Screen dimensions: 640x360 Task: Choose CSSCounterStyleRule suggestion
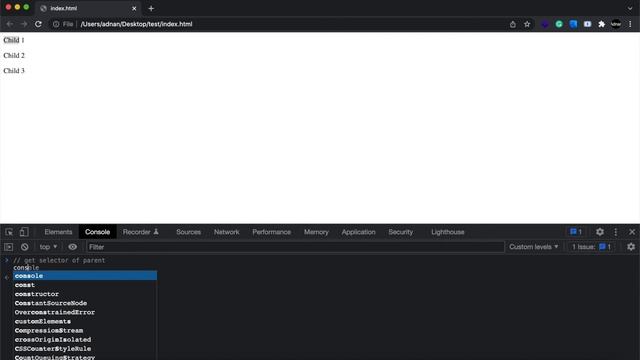pos(85,349)
